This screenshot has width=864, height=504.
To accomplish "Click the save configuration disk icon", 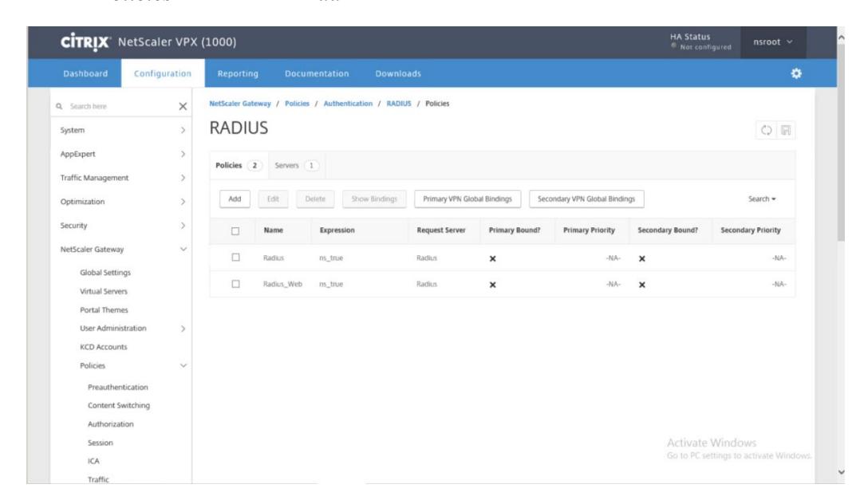I will (x=786, y=130).
